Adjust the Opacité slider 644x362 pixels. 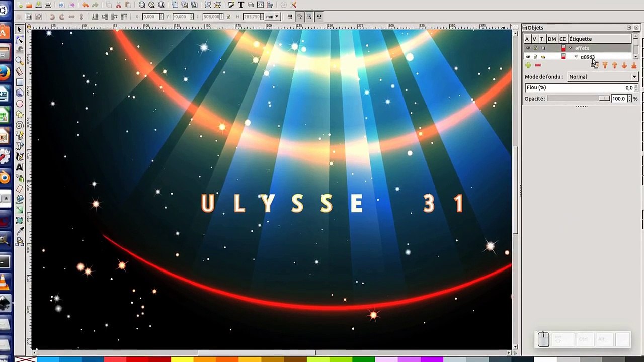pyautogui.click(x=579, y=99)
